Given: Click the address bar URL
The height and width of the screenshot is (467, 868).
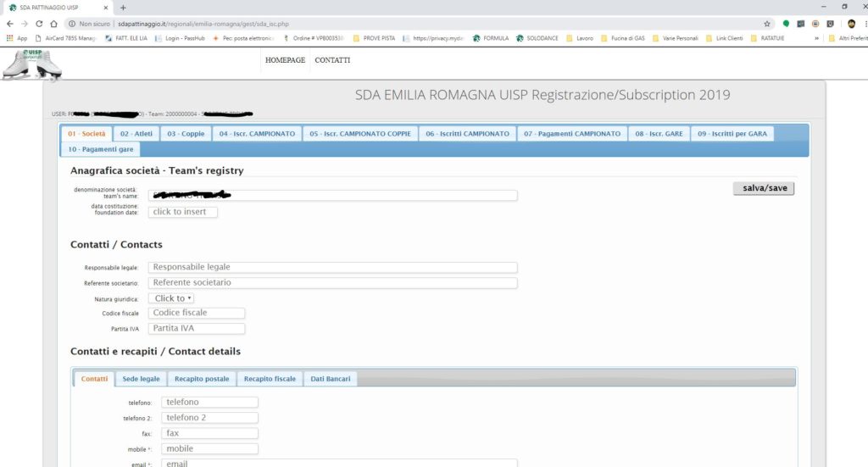Looking at the screenshot, I should [x=203, y=24].
